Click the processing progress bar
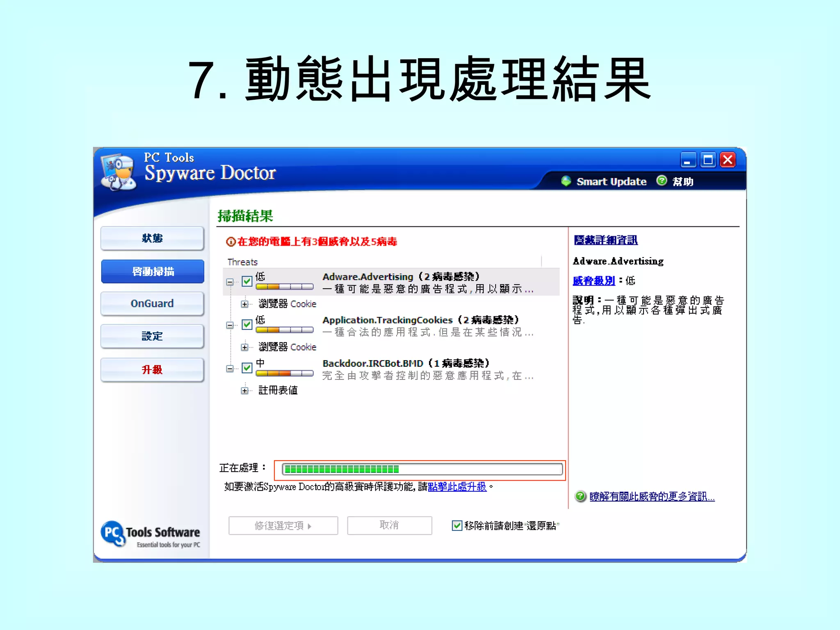This screenshot has width=840, height=630. [422, 469]
